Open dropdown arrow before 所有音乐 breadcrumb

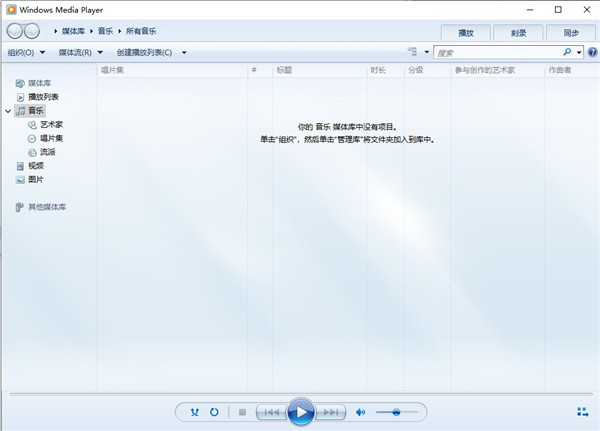120,31
